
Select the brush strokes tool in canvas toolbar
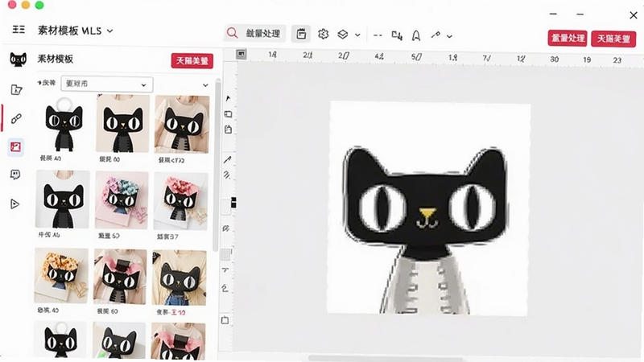[227, 175]
